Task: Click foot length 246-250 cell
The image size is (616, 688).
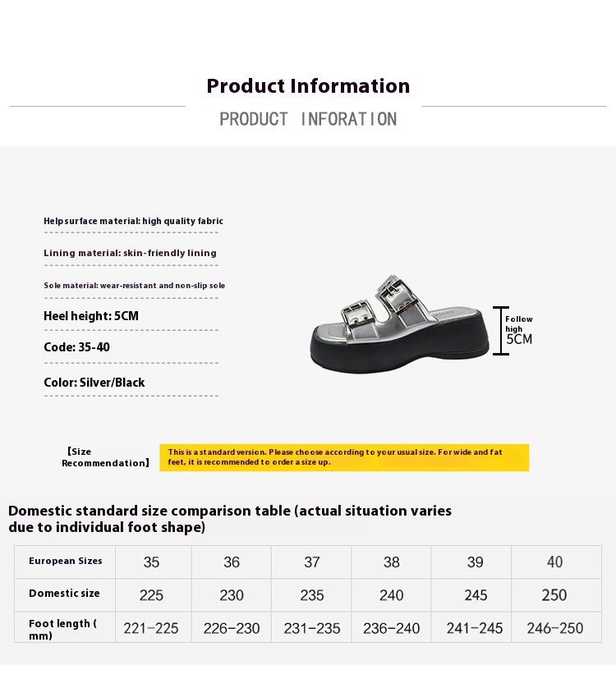Action: [x=556, y=627]
